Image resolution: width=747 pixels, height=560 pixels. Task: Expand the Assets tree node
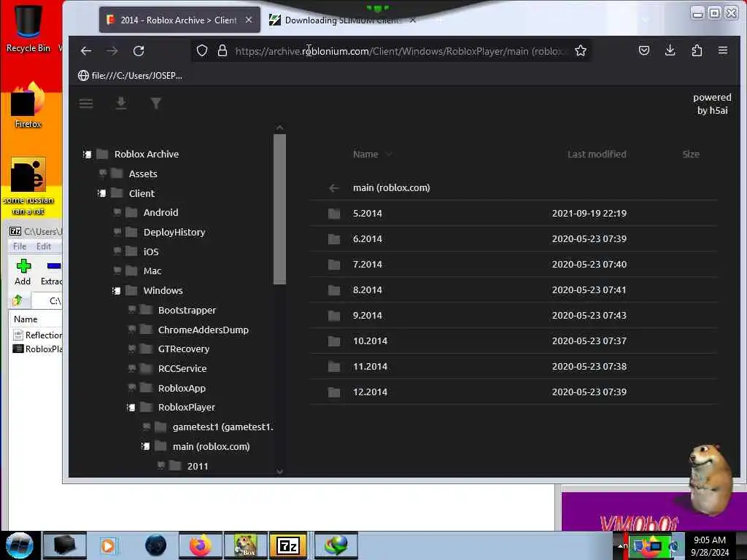pyautogui.click(x=102, y=174)
